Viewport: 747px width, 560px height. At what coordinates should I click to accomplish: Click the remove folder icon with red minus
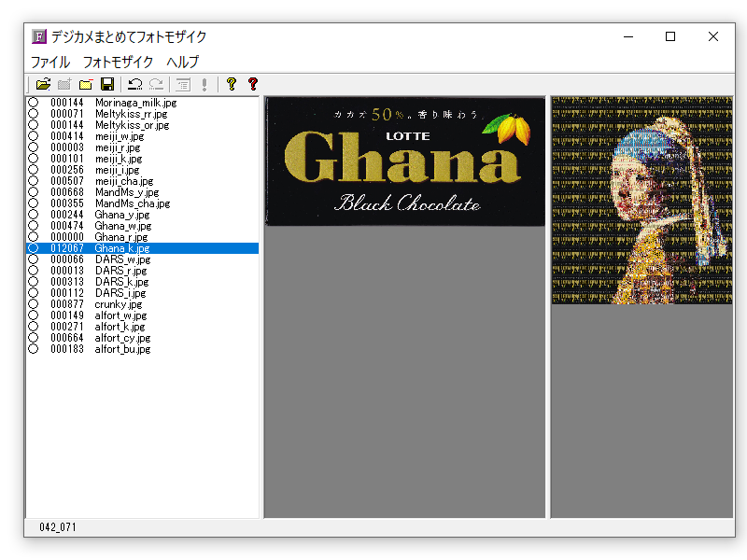click(86, 84)
